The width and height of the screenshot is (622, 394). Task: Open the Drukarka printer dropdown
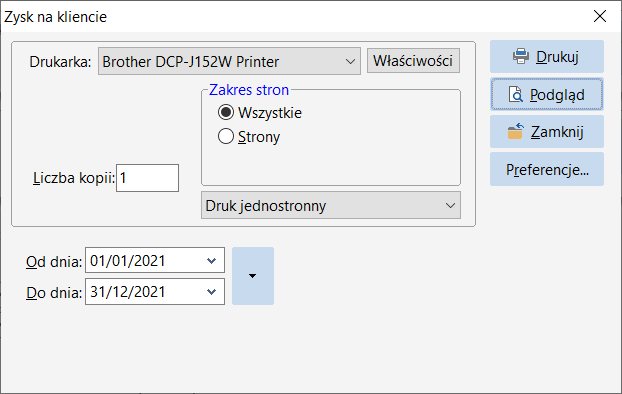pos(350,62)
